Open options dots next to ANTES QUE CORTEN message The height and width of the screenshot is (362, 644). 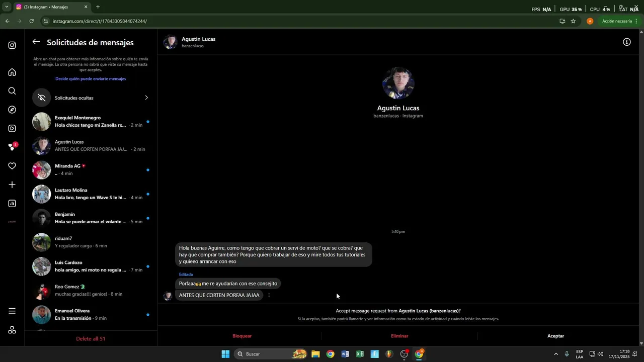(269, 295)
